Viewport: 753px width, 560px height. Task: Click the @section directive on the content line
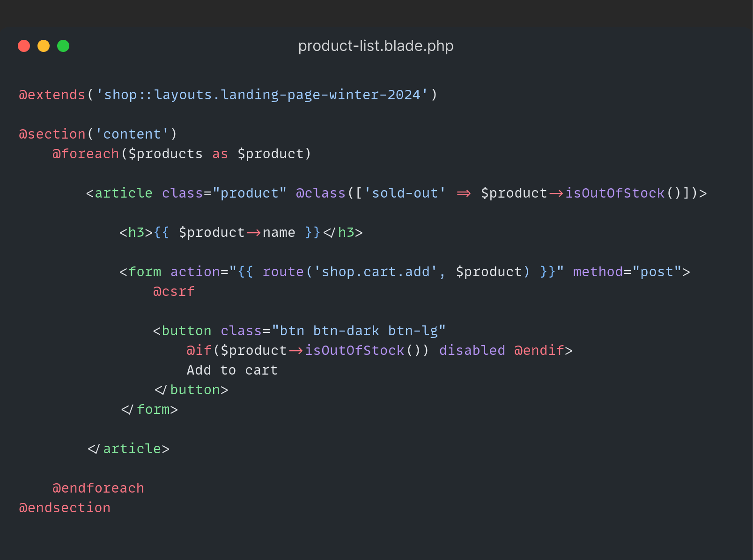coord(52,134)
